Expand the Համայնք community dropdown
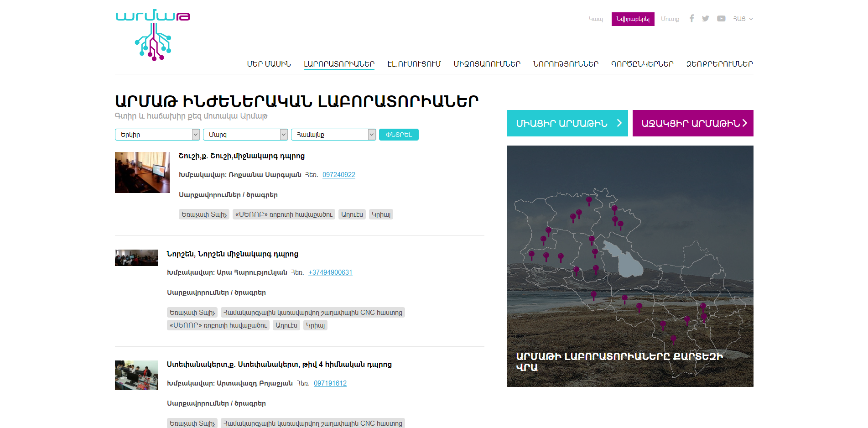The width and height of the screenshot is (868, 428). 333,135
